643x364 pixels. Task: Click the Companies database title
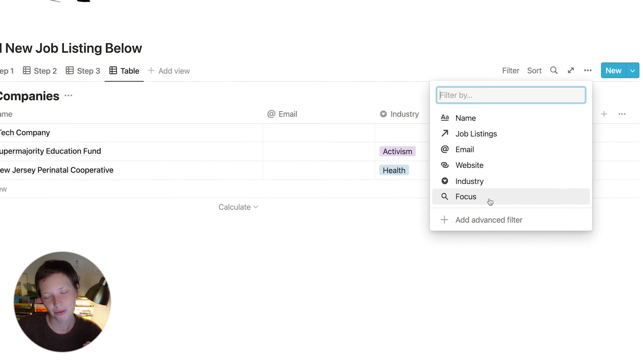tap(29, 96)
